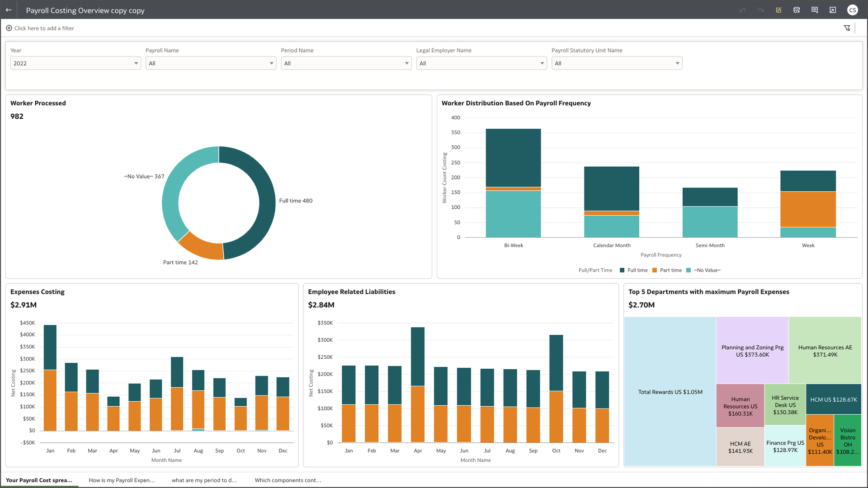Open the Legal Employer Name dropdown

pyautogui.click(x=541, y=63)
